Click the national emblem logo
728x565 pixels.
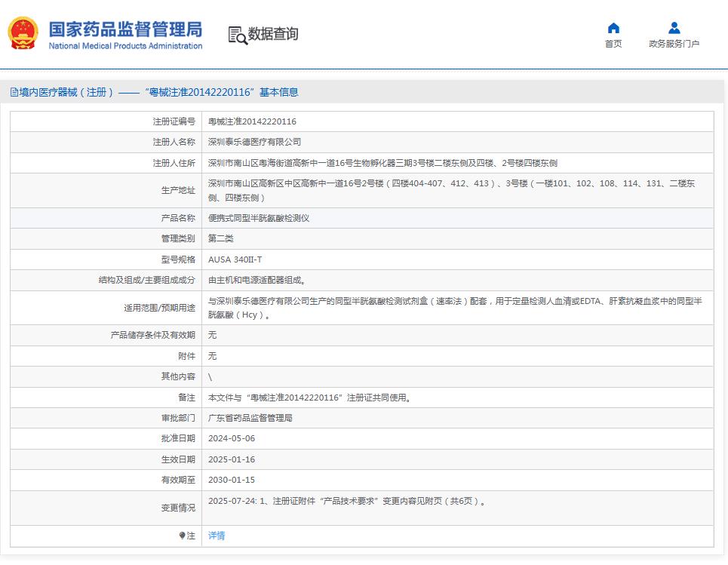coord(24,33)
